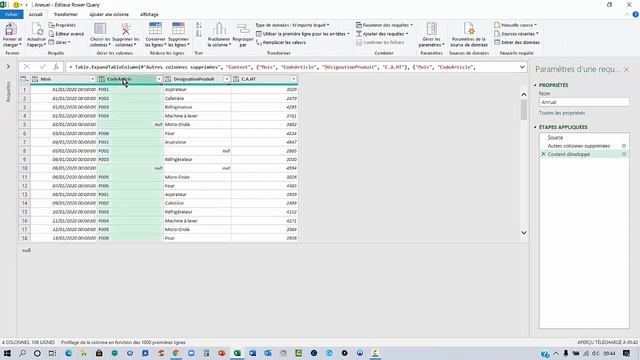The image size is (640, 360).
Task: Click Utiliser la première ligne pour les en-têtes
Action: click(x=302, y=34)
